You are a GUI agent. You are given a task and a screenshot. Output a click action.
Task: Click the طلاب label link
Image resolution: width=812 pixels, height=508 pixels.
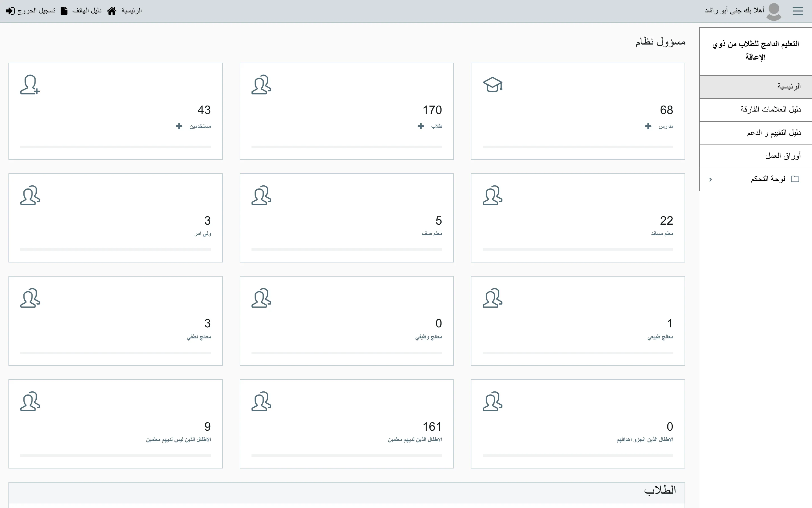click(436, 126)
